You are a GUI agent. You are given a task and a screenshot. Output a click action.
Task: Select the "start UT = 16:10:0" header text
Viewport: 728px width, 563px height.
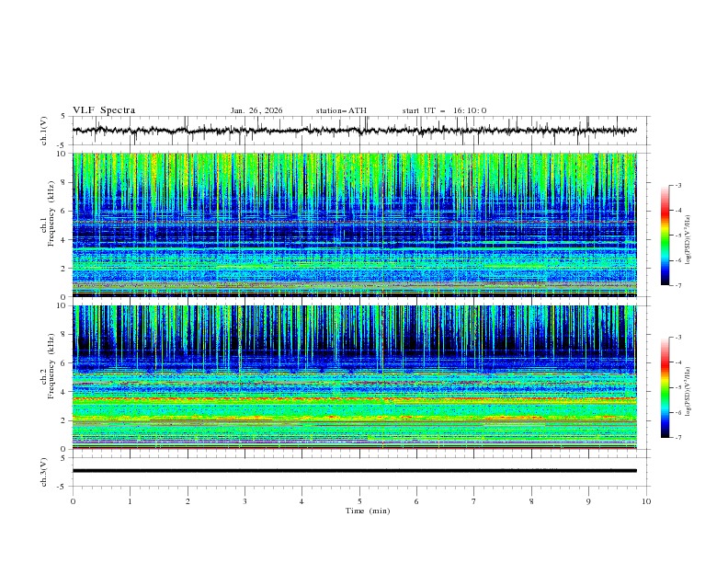tap(444, 110)
